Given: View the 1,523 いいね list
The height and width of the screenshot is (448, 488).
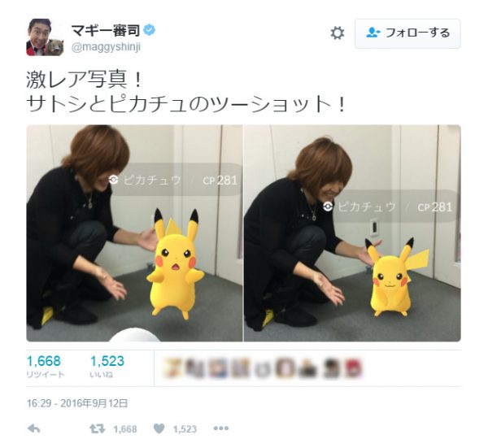Looking at the screenshot, I should [107, 367].
